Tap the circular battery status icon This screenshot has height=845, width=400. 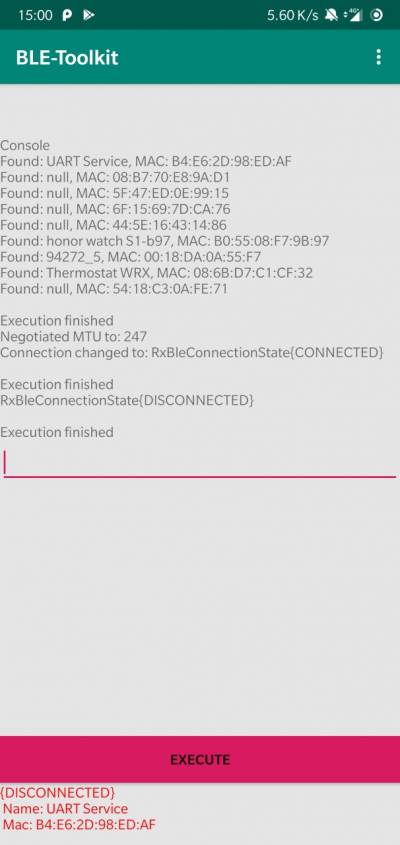pyautogui.click(x=377, y=15)
